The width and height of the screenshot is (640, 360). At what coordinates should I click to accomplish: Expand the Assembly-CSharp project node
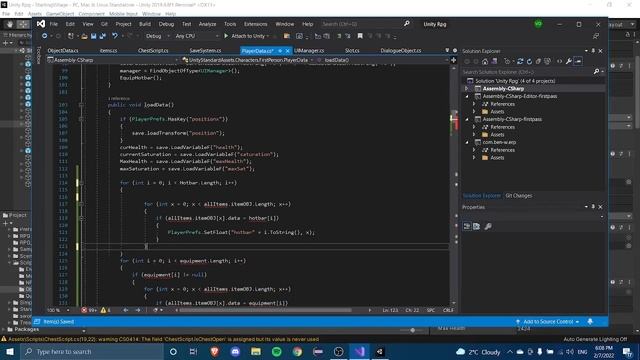pos(467,89)
